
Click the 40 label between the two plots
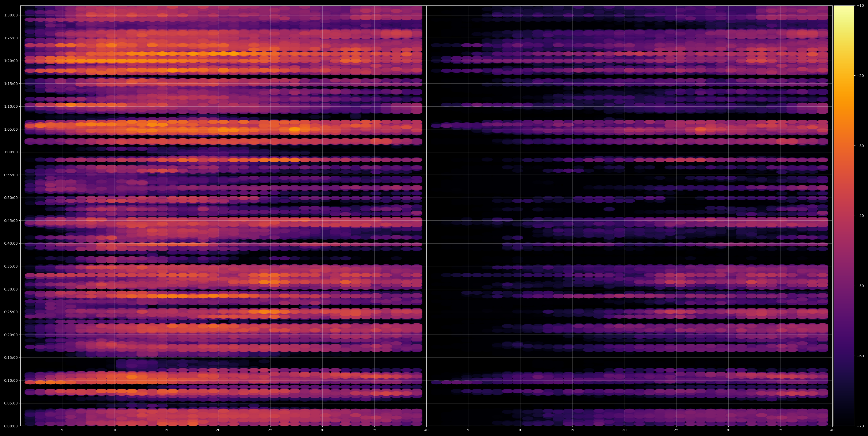click(426, 430)
